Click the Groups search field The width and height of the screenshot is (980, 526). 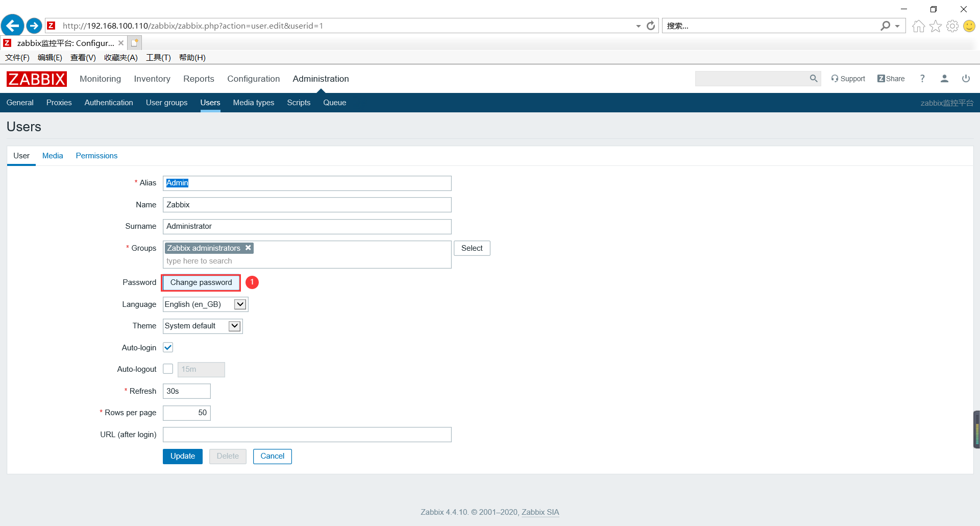tap(307, 261)
